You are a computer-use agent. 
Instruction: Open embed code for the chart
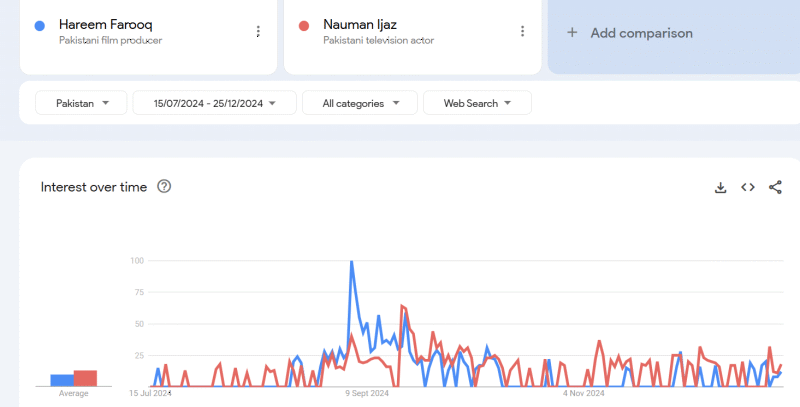click(747, 187)
